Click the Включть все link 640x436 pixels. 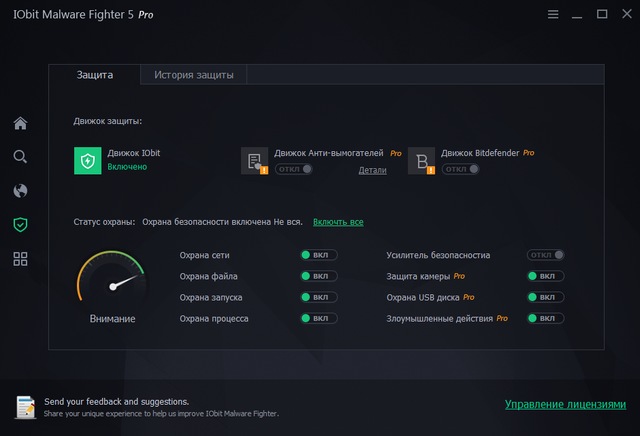338,222
